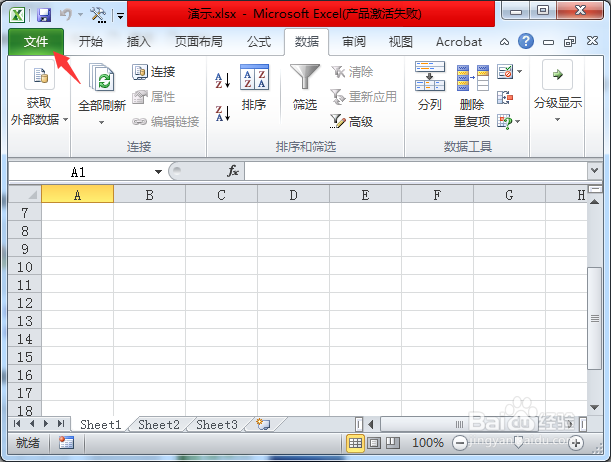The width and height of the screenshot is (611, 462).
Task: Select Normal view button in status bar
Action: [355, 443]
